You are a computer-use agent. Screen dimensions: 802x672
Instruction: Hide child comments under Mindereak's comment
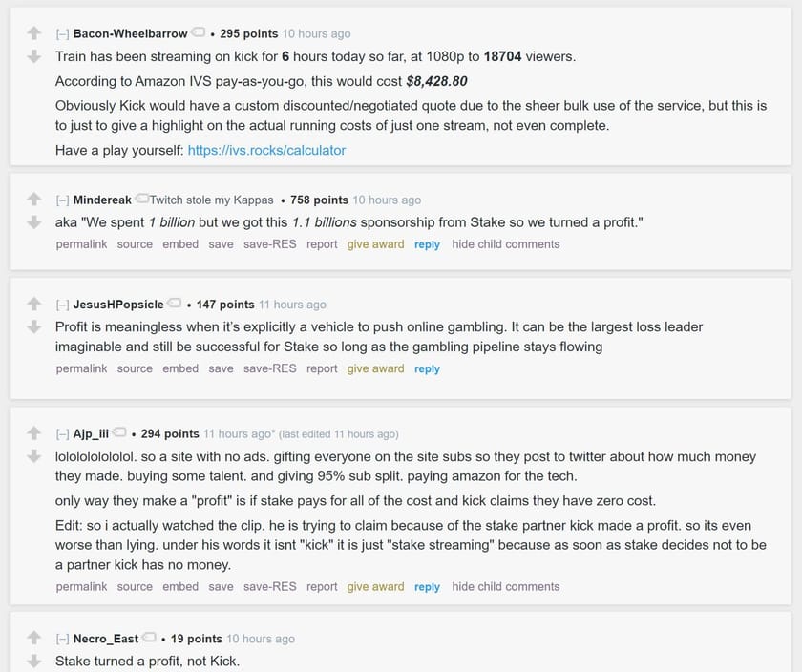tap(505, 244)
